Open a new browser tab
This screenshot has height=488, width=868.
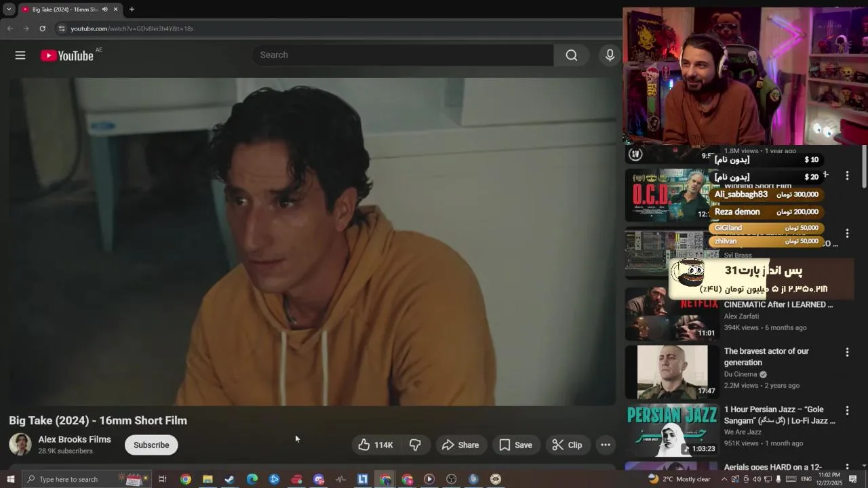point(132,9)
